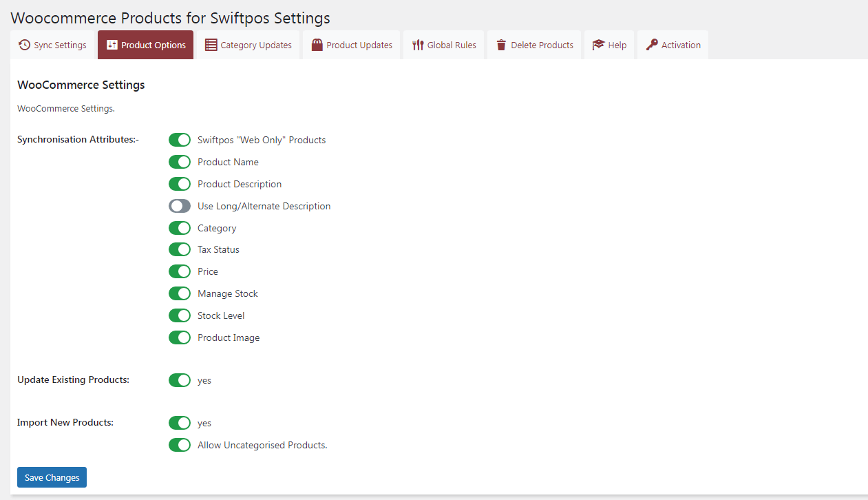Screen dimensions: 868x500
Task: Click the "Manage Stock" label text
Action: (228, 293)
